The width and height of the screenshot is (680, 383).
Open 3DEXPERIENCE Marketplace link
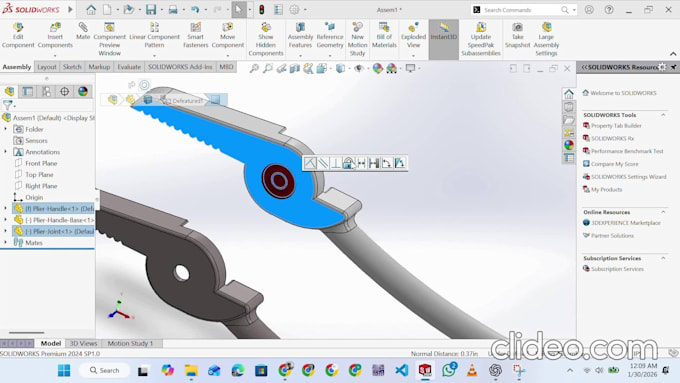pos(626,223)
